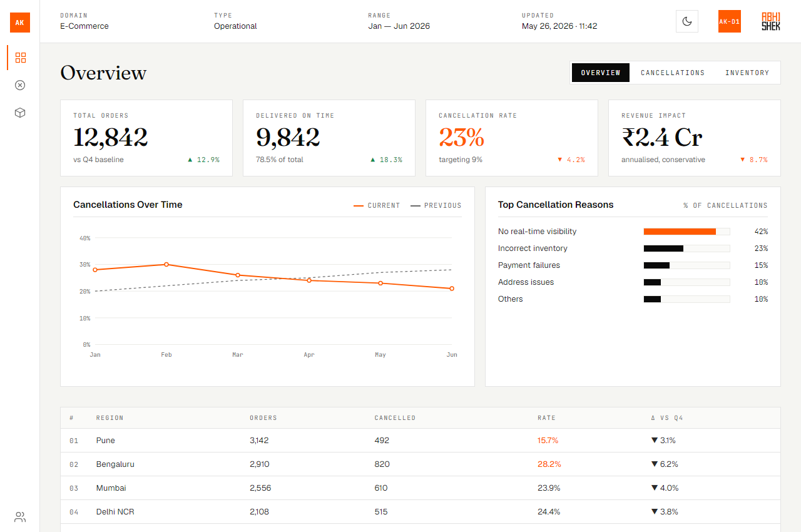Switch to the Cancellations tab

673,73
